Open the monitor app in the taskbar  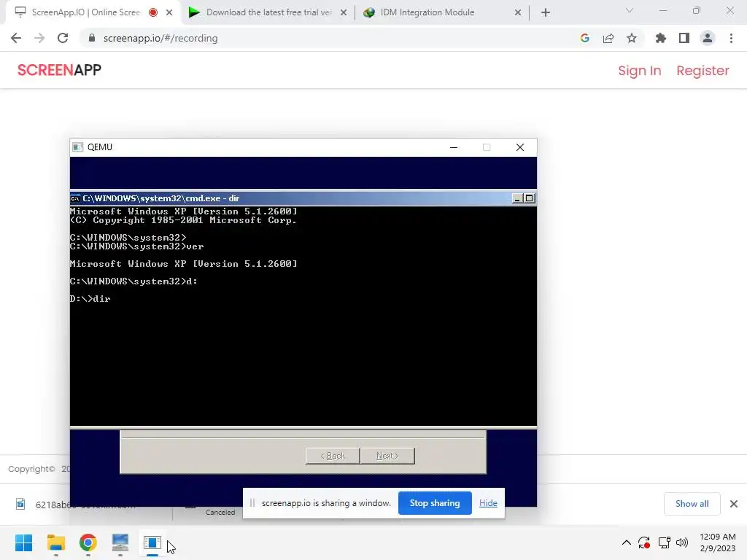click(120, 542)
